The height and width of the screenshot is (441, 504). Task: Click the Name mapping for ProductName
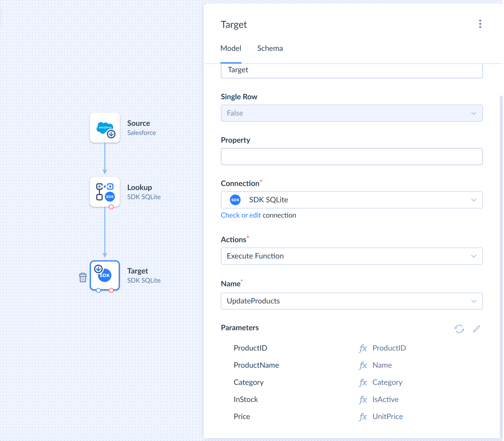(x=382, y=365)
